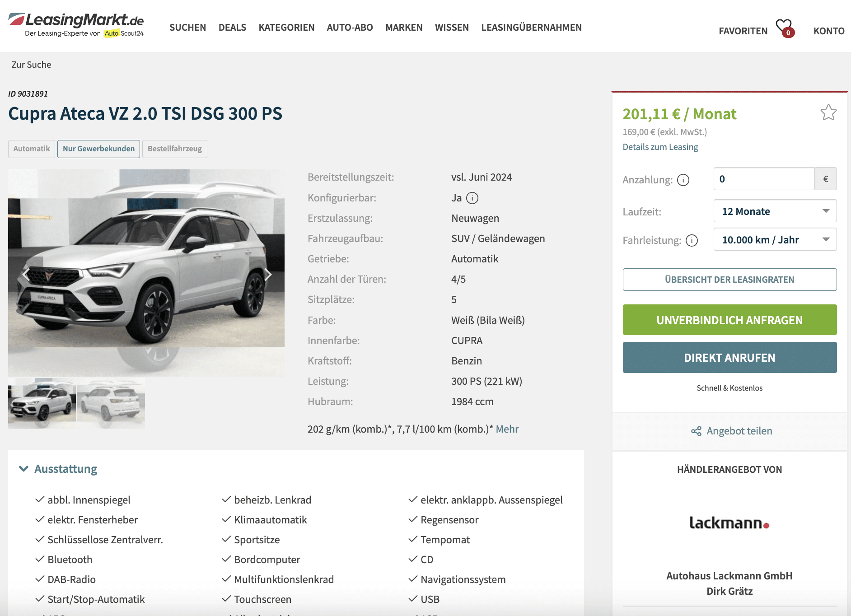Collapse the Ausstattung section

[58, 469]
